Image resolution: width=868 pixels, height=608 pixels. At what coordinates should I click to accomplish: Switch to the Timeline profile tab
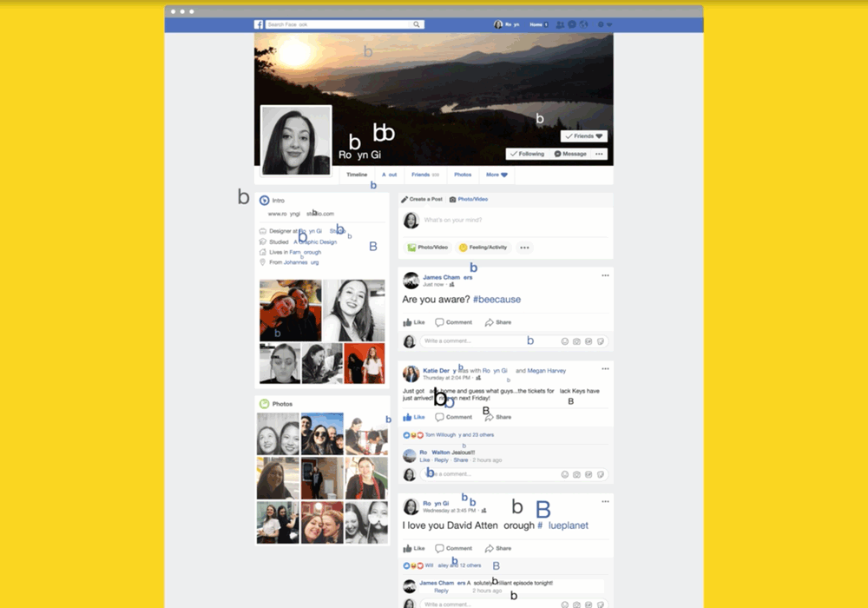click(x=357, y=175)
